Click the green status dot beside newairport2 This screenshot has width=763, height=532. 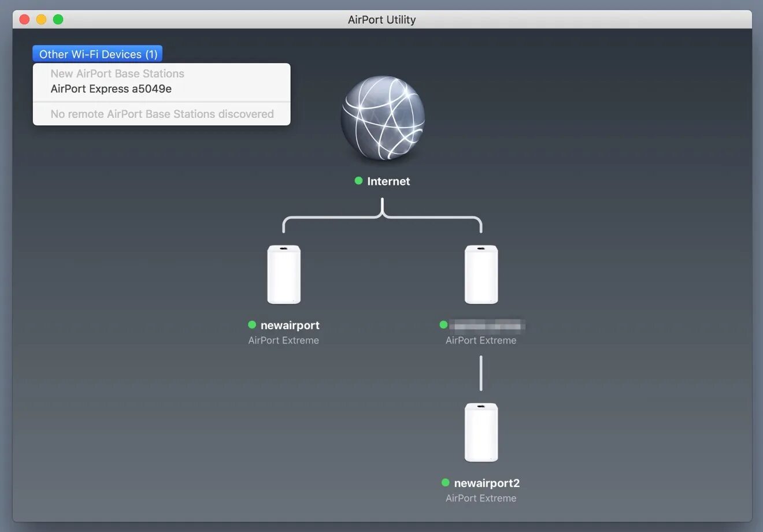tap(445, 482)
